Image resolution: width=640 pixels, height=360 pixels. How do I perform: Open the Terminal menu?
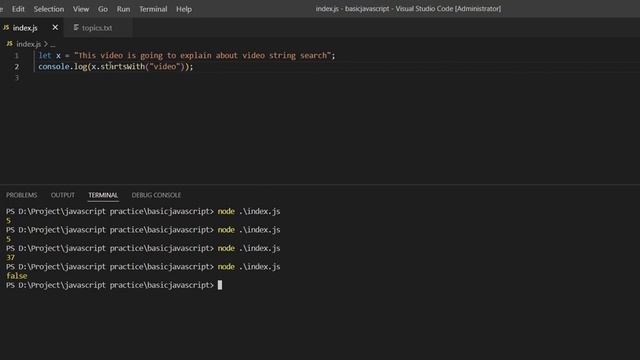[153, 9]
